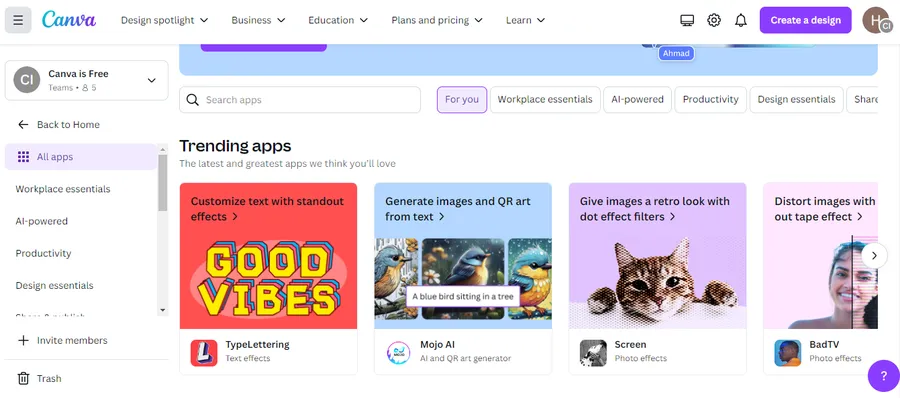This screenshot has height=398, width=900.
Task: Open Workplace essentials in the sidebar
Action: click(x=80, y=189)
